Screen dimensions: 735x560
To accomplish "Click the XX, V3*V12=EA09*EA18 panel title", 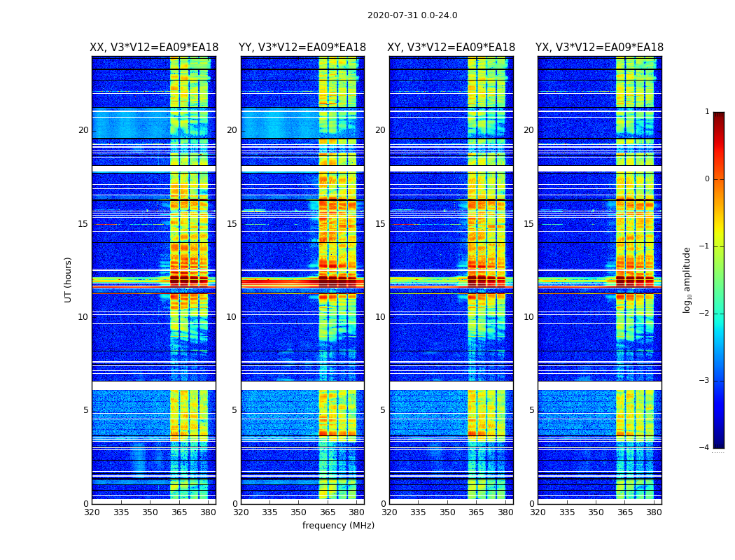I will (154, 48).
